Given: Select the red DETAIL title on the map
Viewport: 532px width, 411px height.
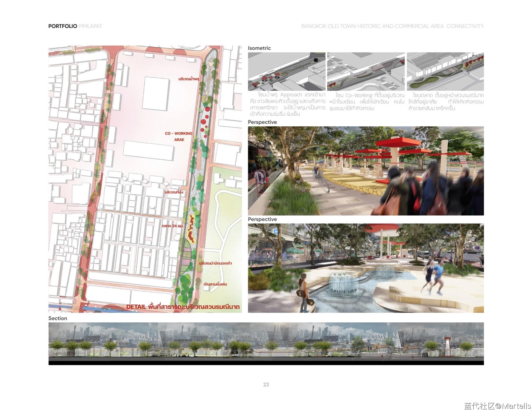Looking at the screenshot, I should click(x=183, y=307).
